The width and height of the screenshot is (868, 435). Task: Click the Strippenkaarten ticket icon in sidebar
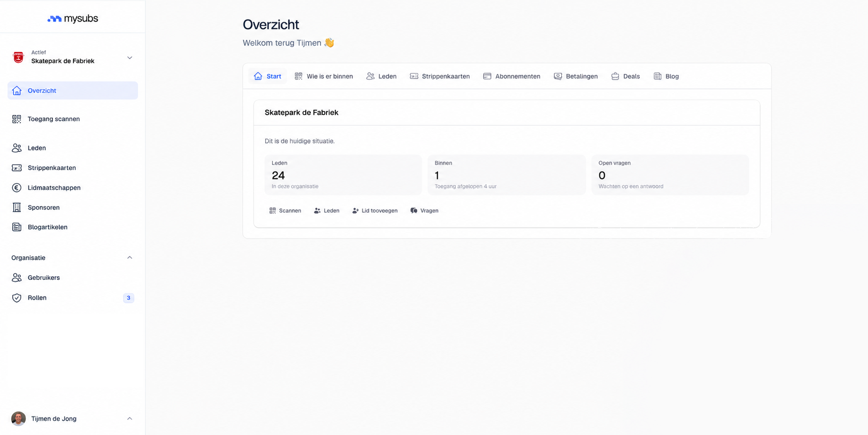17,168
